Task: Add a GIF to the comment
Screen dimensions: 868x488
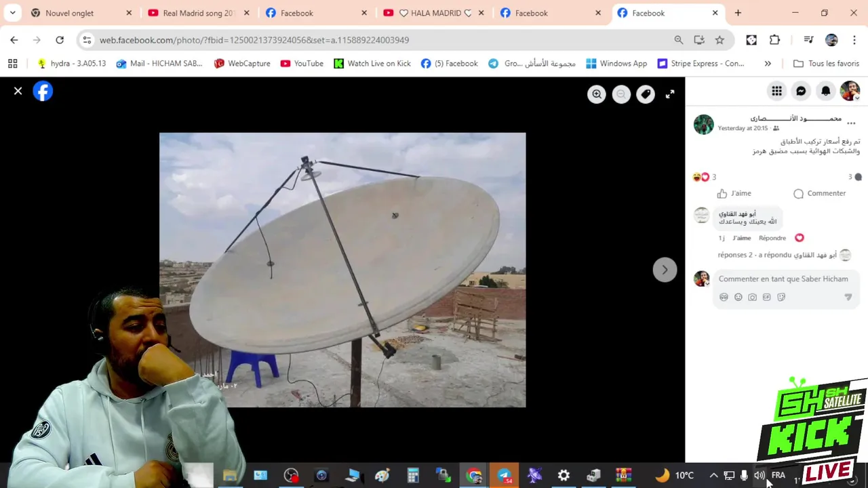Action: click(767, 297)
